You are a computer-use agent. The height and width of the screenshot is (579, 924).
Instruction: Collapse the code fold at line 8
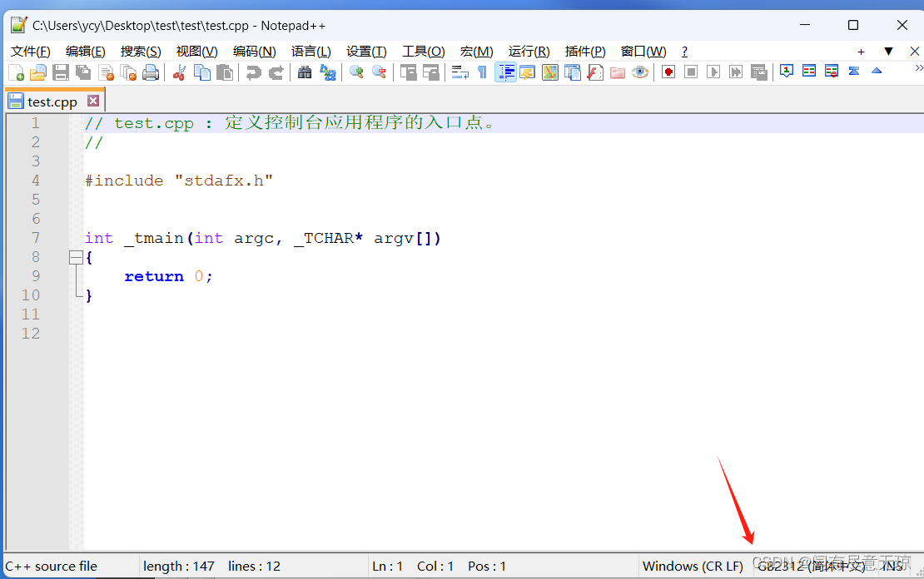click(76, 257)
